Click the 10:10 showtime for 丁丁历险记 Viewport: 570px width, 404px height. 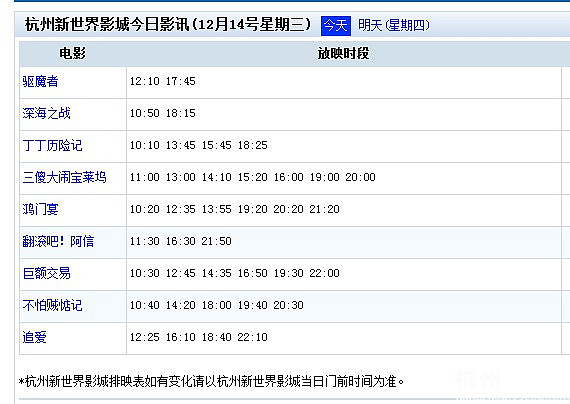coord(145,145)
